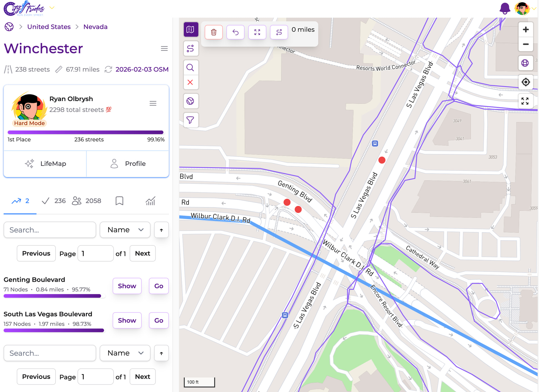Screen dimensions: 539x392
Task: Toggle the route builder icon in left map toolbar
Action: (x=190, y=49)
